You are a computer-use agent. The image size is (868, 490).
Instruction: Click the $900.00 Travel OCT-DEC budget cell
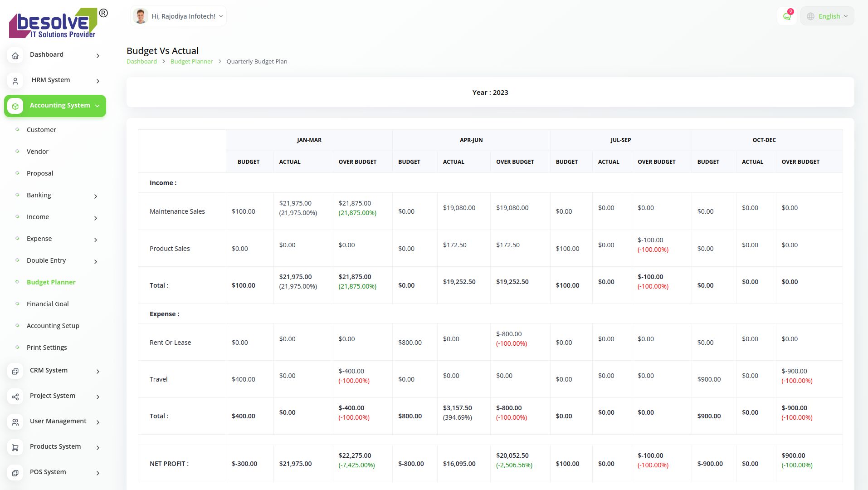click(709, 379)
